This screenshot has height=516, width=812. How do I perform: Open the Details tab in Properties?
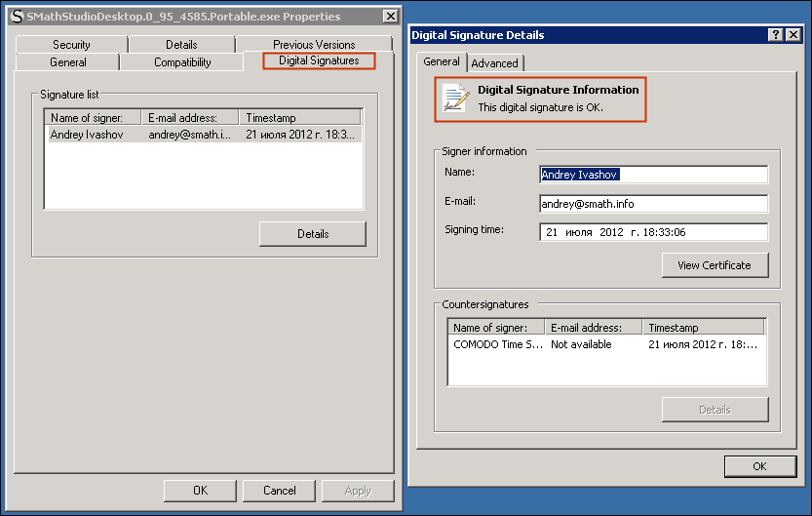[x=181, y=45]
